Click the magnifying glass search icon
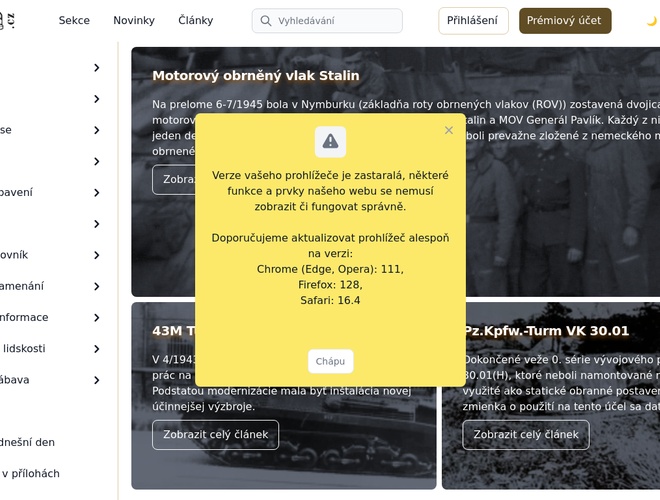The width and height of the screenshot is (660, 500). (266, 21)
